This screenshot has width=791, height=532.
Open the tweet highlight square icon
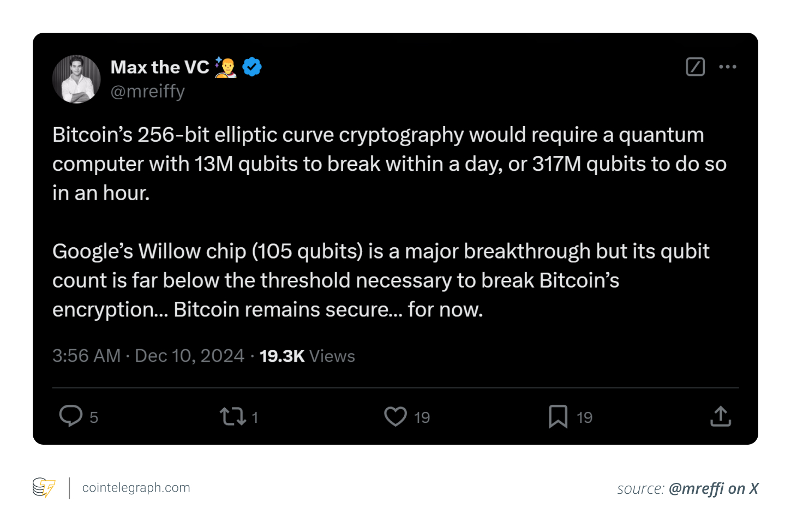coord(695,67)
